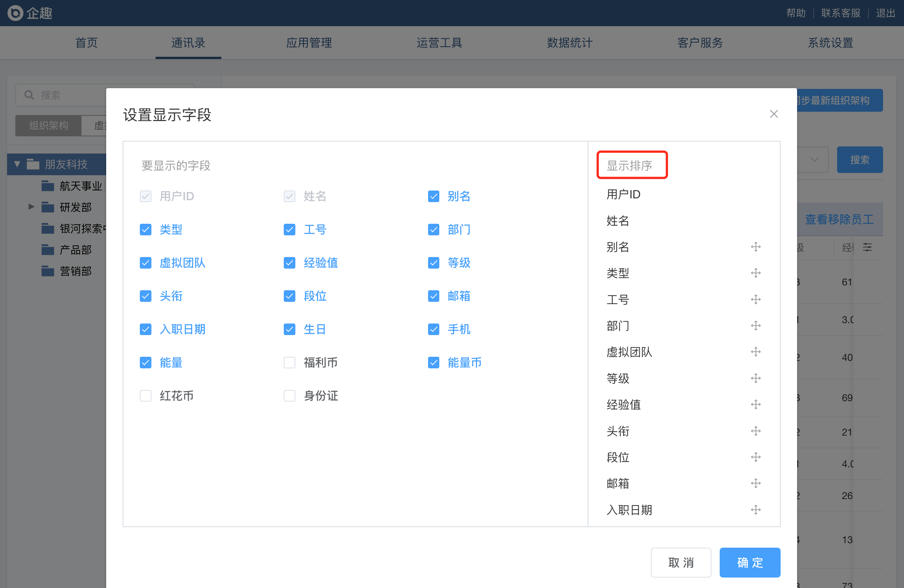Select the 组织架构 sidebar tab
The width and height of the screenshot is (904, 588).
[x=48, y=125]
